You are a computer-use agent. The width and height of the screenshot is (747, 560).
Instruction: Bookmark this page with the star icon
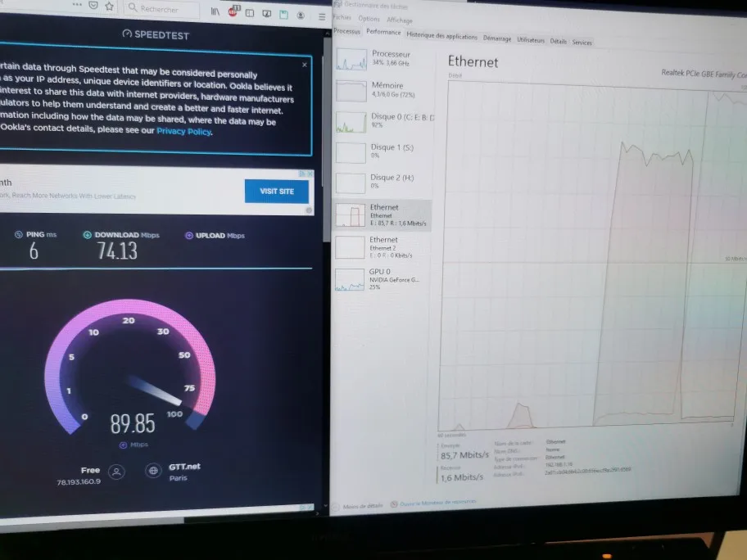coord(110,7)
